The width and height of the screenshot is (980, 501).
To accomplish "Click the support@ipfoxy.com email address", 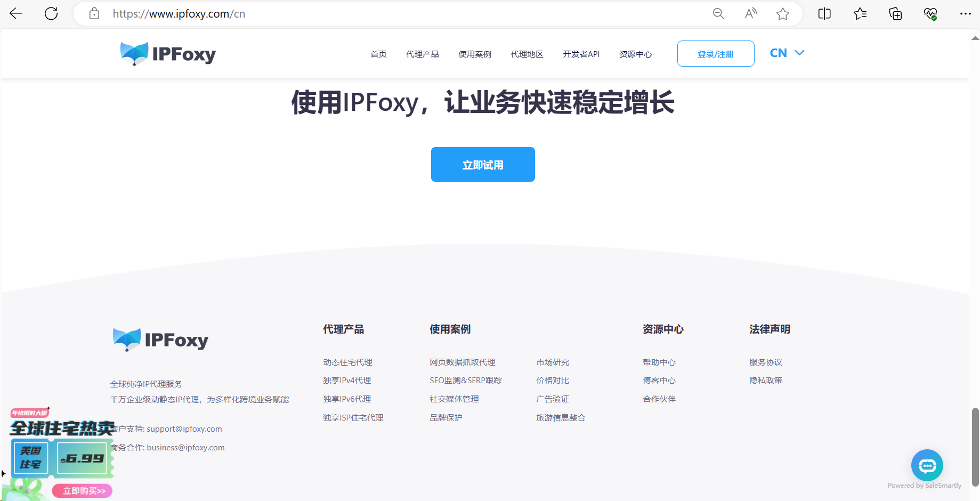I will click(184, 429).
